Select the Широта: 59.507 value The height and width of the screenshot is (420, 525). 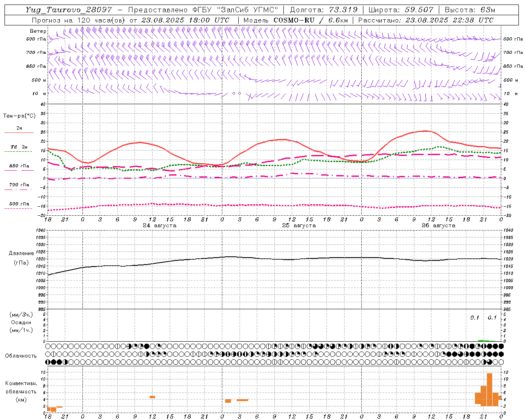[401, 10]
